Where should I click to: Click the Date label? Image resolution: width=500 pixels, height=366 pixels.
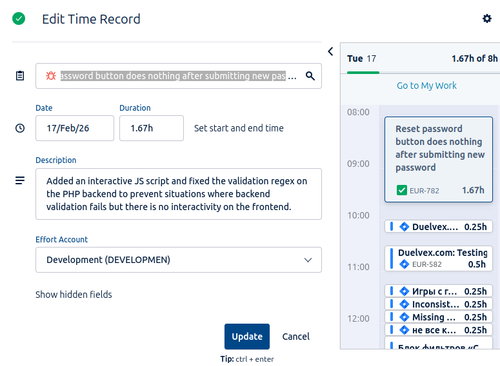[44, 108]
